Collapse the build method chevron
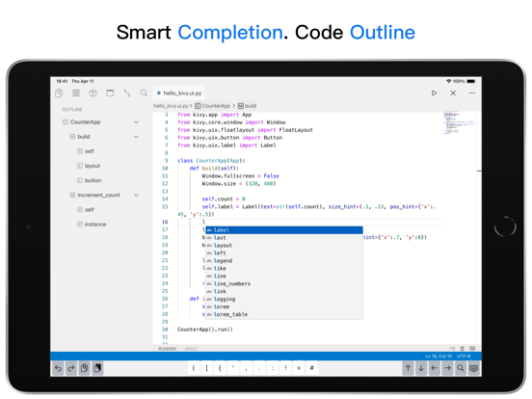This screenshot has width=532, height=399. [137, 137]
